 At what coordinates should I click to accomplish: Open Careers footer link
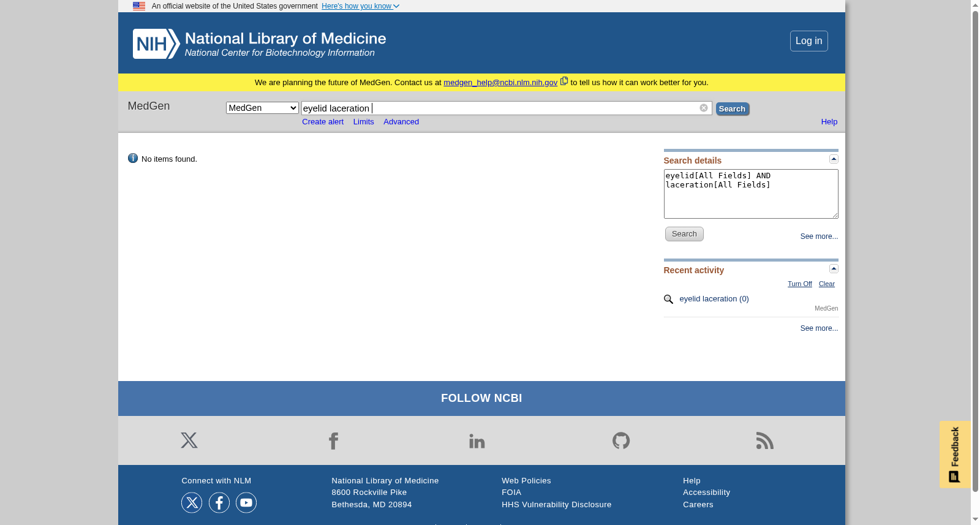click(698, 505)
